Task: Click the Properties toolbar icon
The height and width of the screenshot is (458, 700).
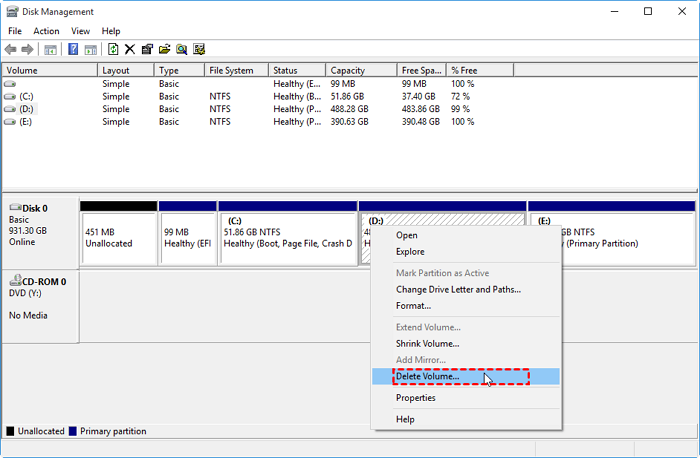Action: point(147,49)
